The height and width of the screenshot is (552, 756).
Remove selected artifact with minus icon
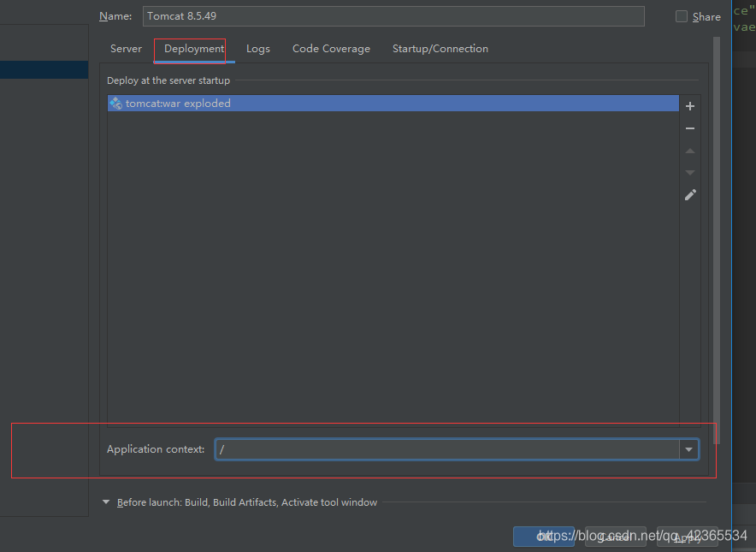tap(690, 128)
